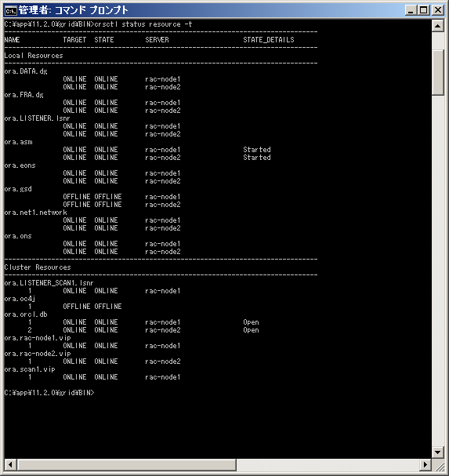Click the resource name ora.eons
The image size is (449, 476).
pos(20,165)
